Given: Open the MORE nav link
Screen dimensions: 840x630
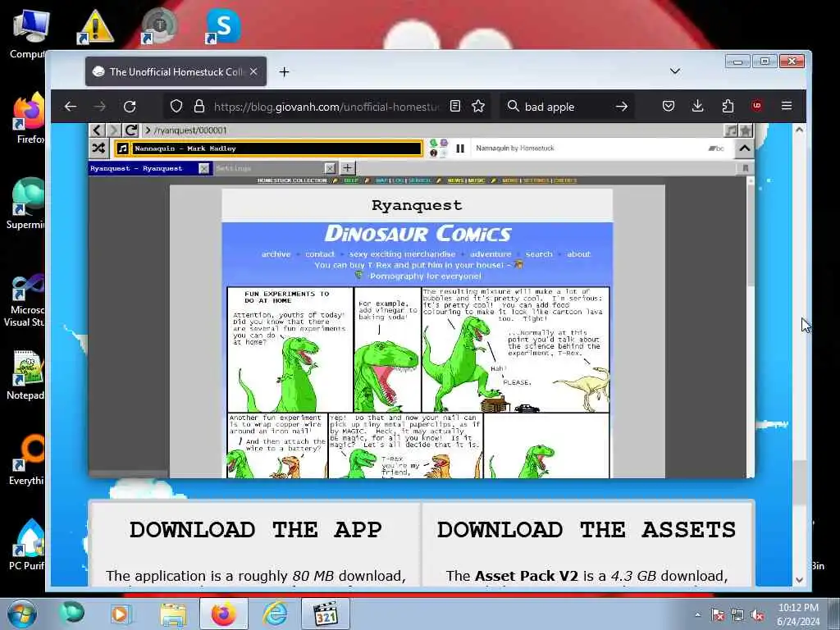Looking at the screenshot, I should click(510, 180).
